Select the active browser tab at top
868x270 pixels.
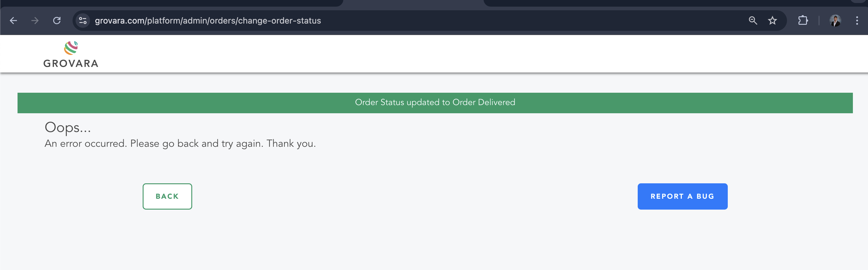[x=413, y=3]
